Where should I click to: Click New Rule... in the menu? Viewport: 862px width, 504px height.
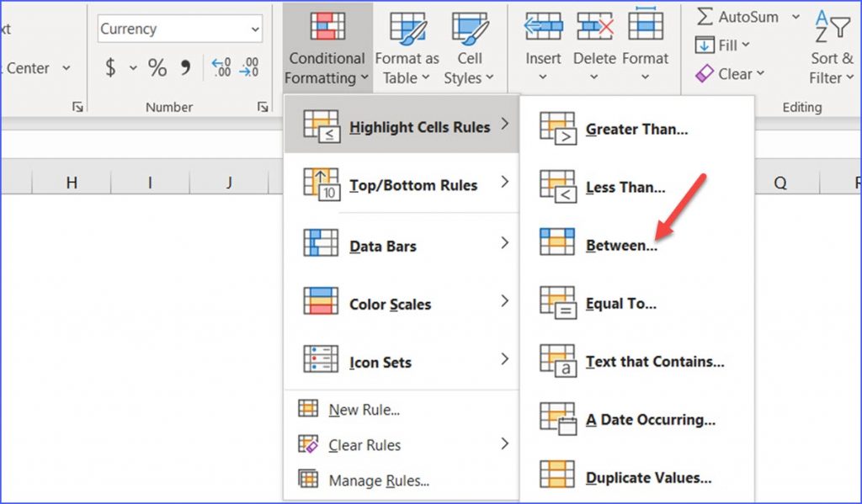pyautogui.click(x=364, y=410)
